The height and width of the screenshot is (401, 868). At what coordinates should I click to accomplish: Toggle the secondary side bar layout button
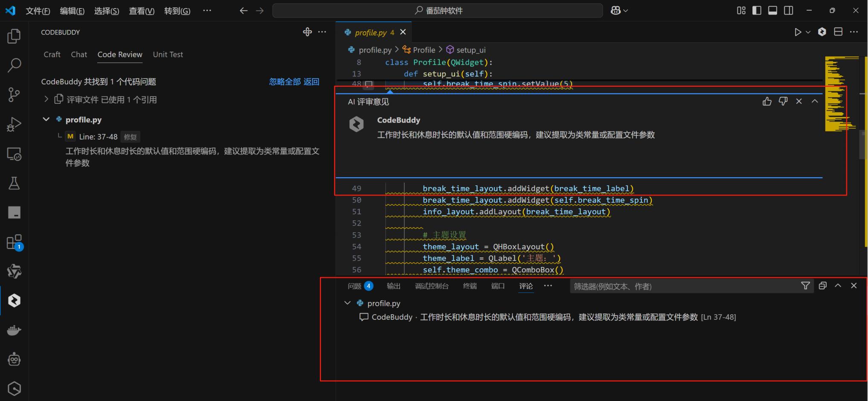click(x=789, y=10)
